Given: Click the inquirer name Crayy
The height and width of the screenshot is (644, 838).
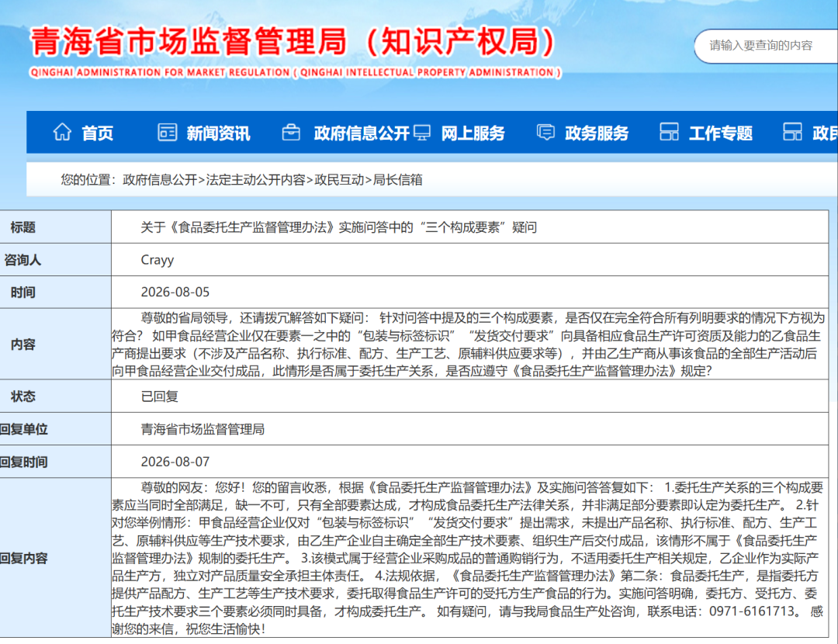Looking at the screenshot, I should click(x=157, y=260).
